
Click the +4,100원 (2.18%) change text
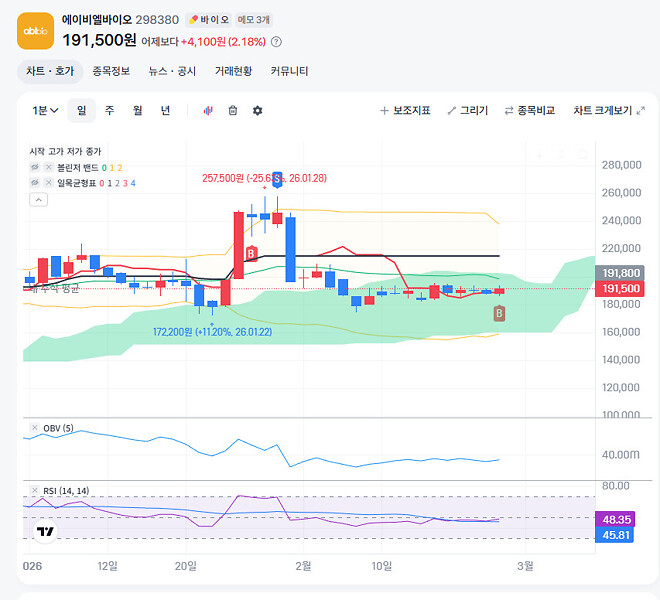(223, 42)
